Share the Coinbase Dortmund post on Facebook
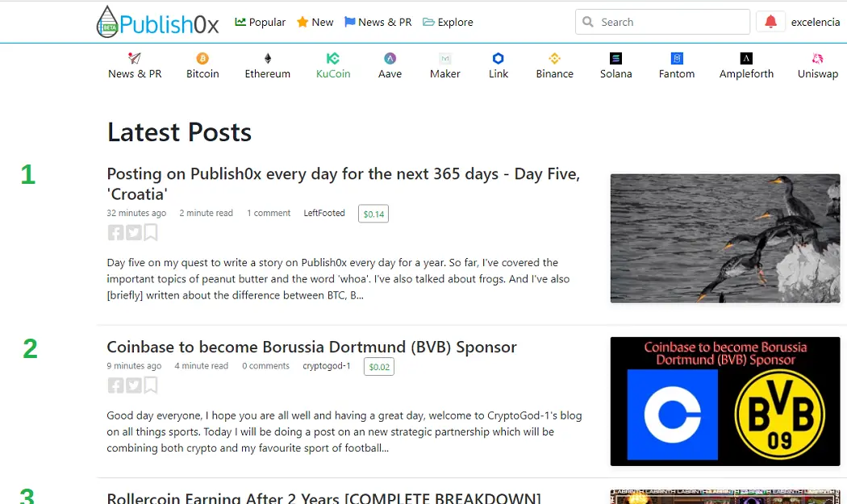Viewport: 847px width, 504px height. tap(115, 385)
